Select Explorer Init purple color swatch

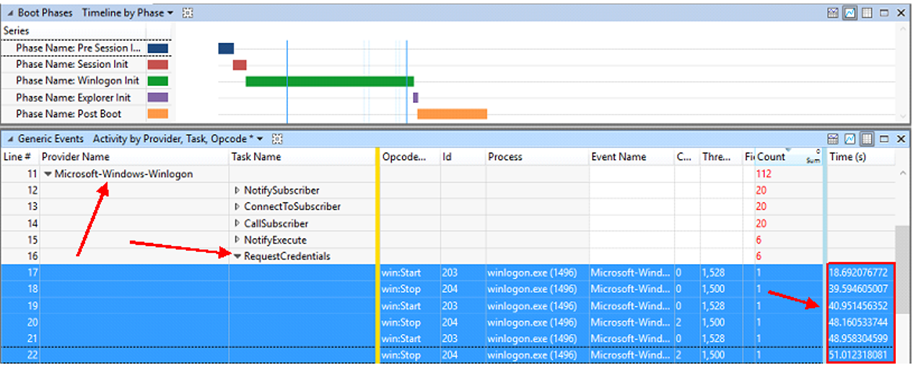pyautogui.click(x=158, y=98)
